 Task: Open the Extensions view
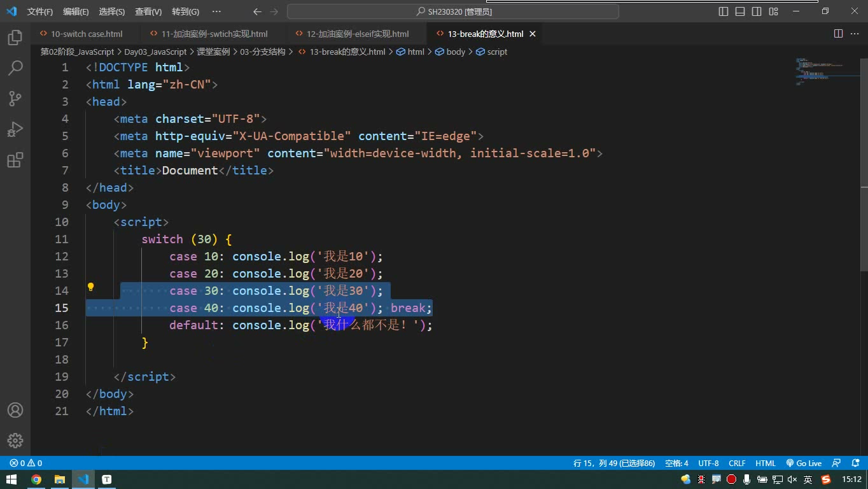(15, 160)
